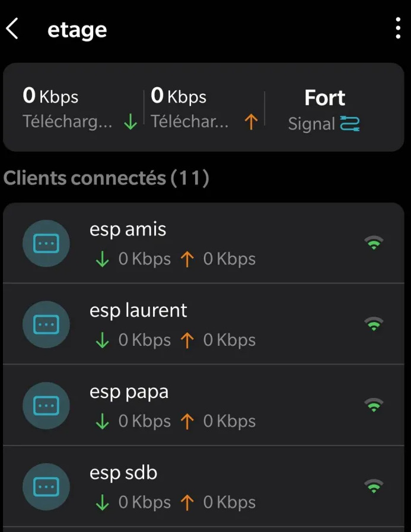Screen dimensions: 411x532
Task: Tap the Wi-Fi signal icon for esp laurent
Action: click(374, 324)
